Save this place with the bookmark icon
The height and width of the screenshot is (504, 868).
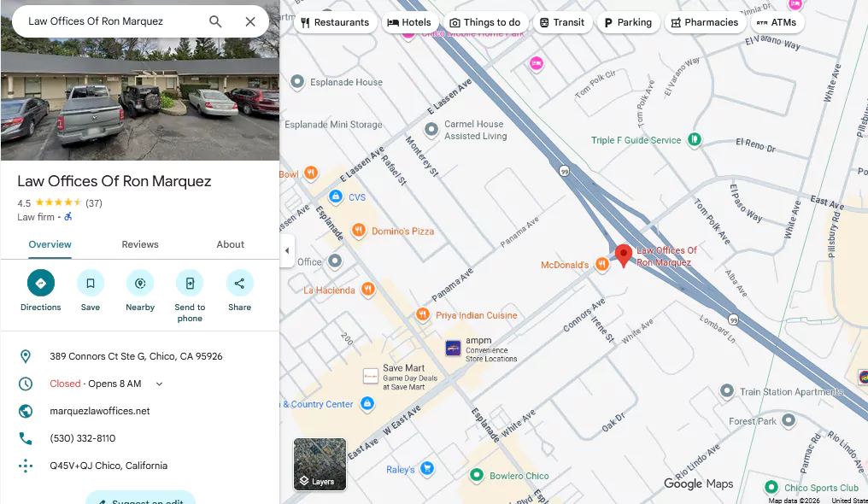[x=91, y=284]
